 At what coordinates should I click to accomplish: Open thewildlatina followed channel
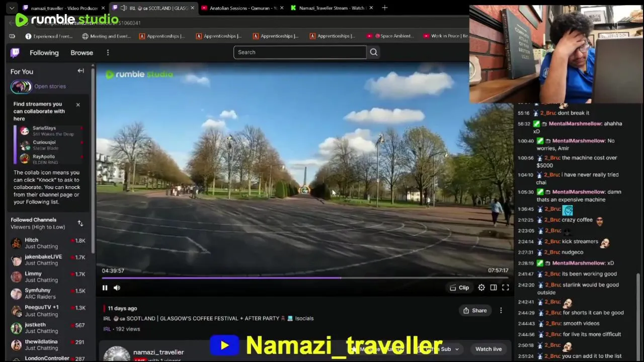48,345
